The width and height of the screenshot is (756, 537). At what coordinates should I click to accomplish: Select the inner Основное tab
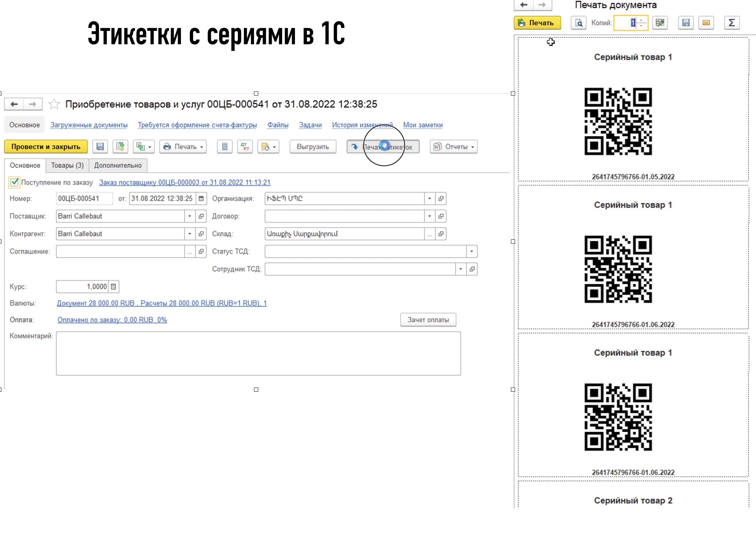click(x=25, y=165)
